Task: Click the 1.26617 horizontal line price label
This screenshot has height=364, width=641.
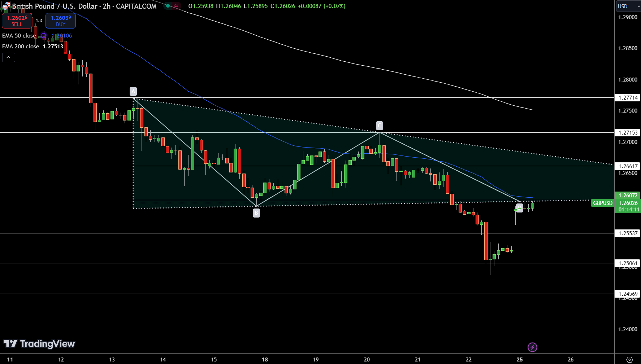Action: 628,166
